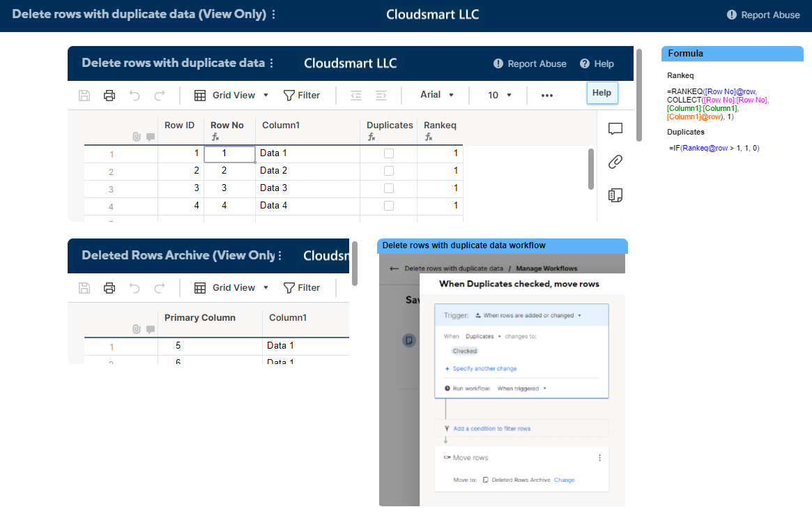
Task: Click Report Abuse in the duplicate data sheet header
Action: coord(530,63)
